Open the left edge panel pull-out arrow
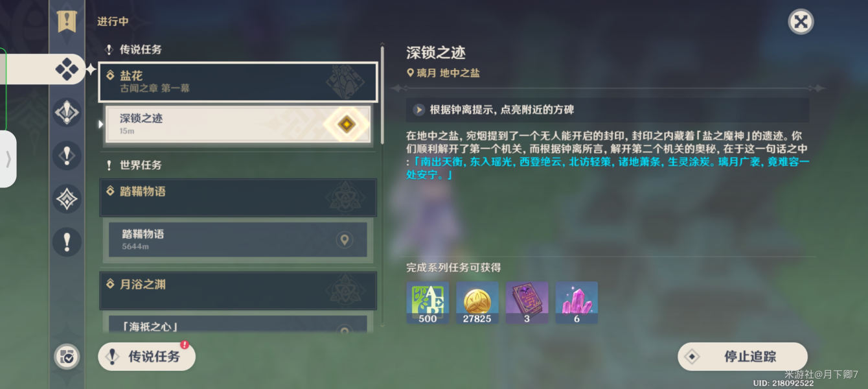 point(8,159)
